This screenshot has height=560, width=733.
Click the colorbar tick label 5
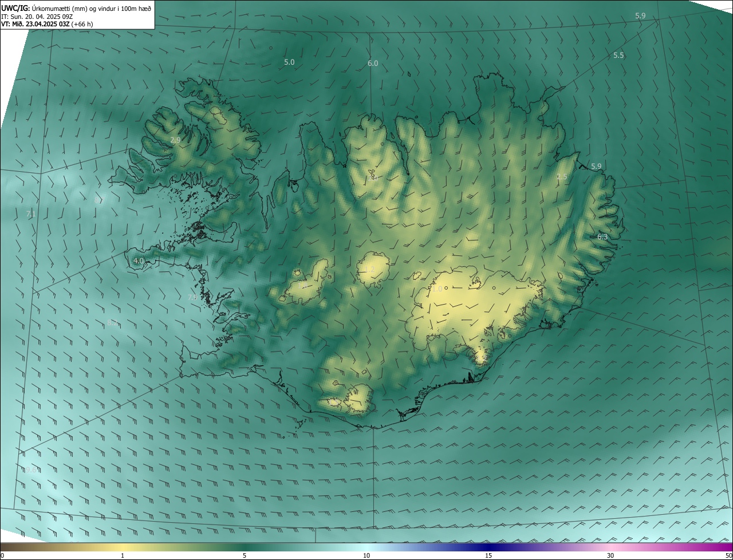[x=245, y=555]
